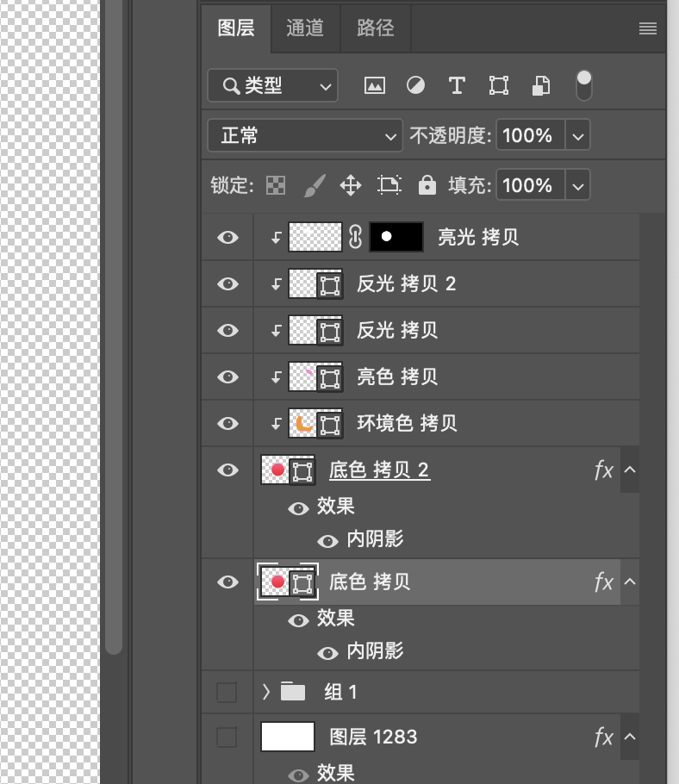The image size is (679, 784).
Task: Filter layers by type/text layers
Action: (457, 85)
